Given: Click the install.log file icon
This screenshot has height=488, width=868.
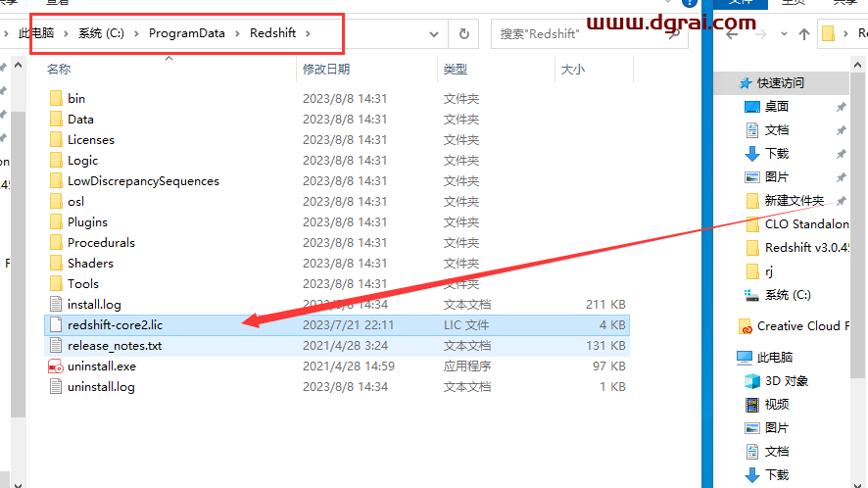Looking at the screenshot, I should click(x=56, y=304).
